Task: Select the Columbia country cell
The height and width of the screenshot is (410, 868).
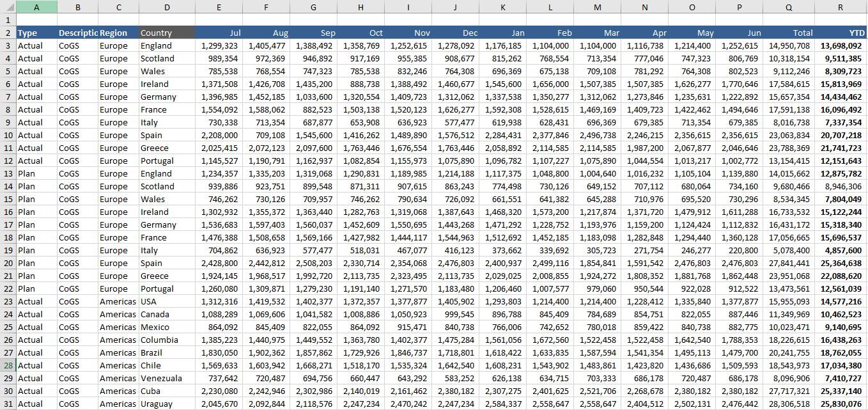Action: 167,340
